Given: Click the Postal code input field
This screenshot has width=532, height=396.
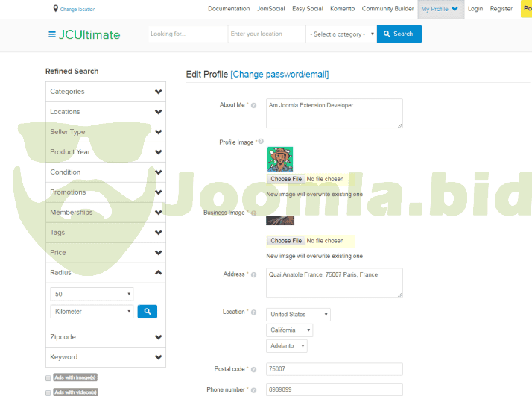Looking at the screenshot, I should pos(334,369).
